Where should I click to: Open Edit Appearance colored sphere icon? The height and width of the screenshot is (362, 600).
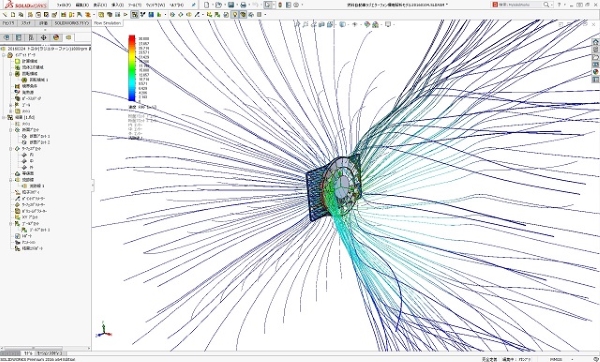pyautogui.click(x=367, y=24)
